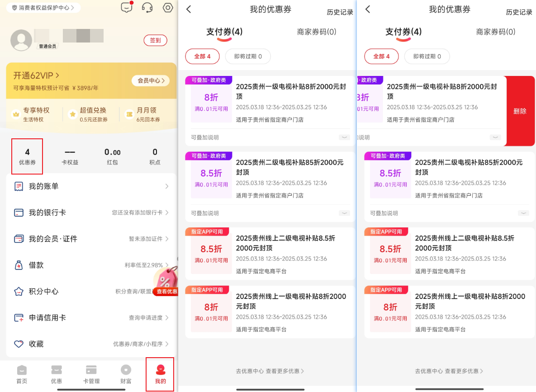Open the settings hexagon icon

click(x=168, y=8)
